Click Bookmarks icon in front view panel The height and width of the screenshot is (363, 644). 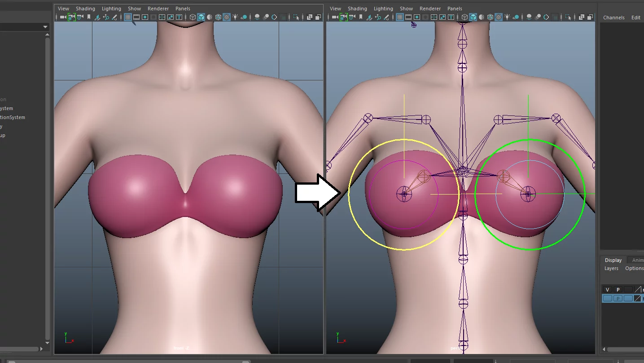89,17
